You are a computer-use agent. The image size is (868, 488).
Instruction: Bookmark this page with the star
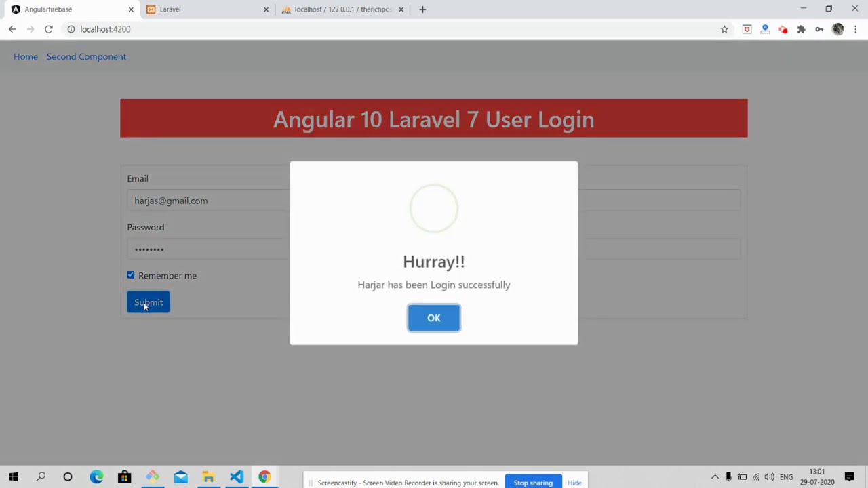pos(724,29)
